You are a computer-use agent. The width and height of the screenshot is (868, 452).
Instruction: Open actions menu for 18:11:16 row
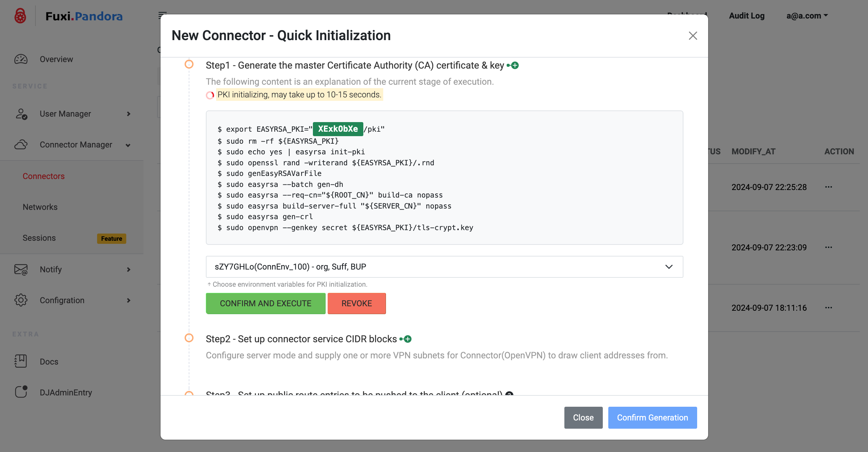coord(829,308)
